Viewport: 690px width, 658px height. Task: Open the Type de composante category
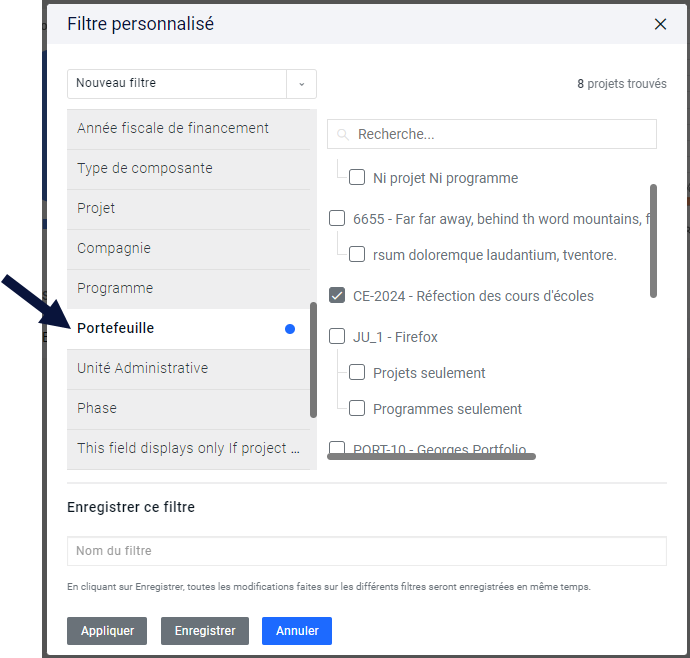[x=188, y=169]
